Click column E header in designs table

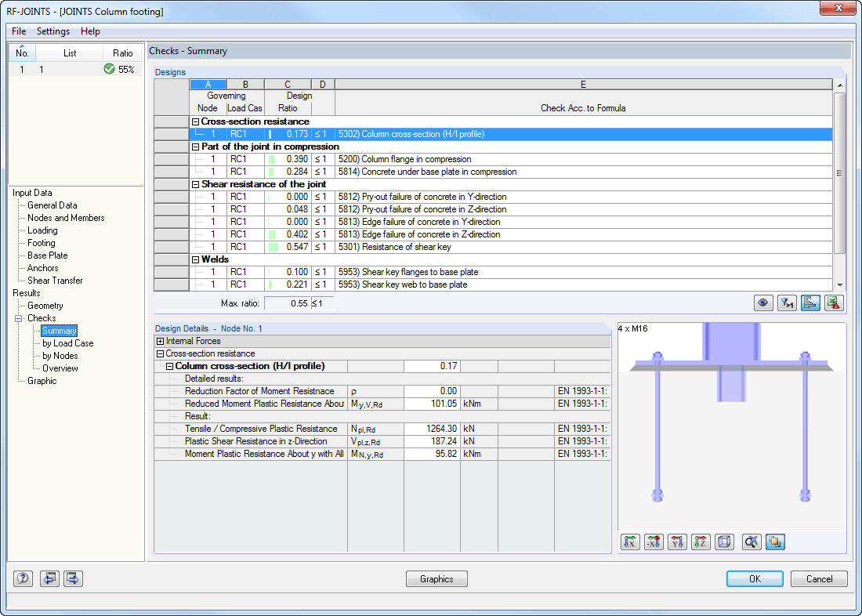click(x=583, y=85)
